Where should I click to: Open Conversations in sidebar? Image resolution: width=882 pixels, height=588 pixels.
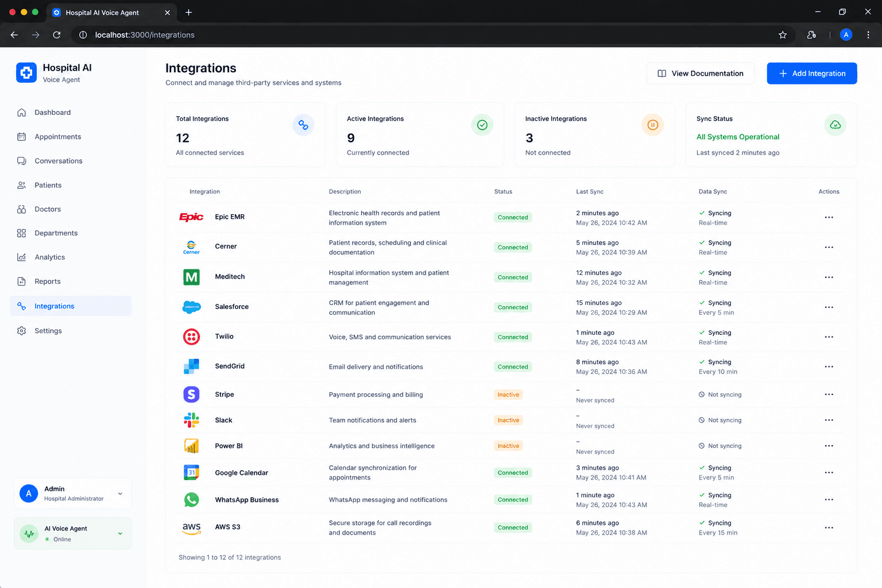(71, 161)
